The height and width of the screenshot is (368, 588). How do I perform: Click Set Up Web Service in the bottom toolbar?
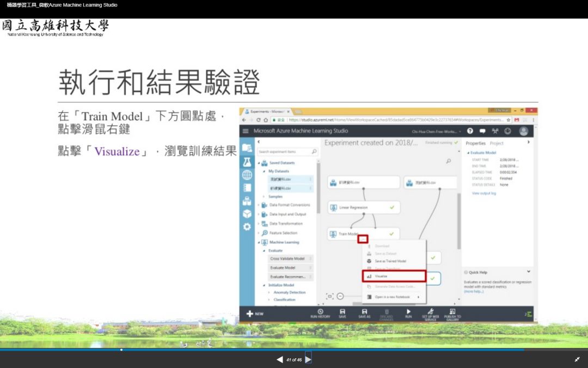(x=430, y=315)
